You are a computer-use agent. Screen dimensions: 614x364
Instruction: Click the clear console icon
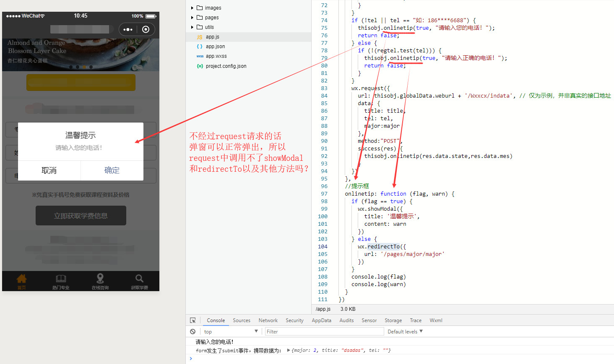click(193, 331)
